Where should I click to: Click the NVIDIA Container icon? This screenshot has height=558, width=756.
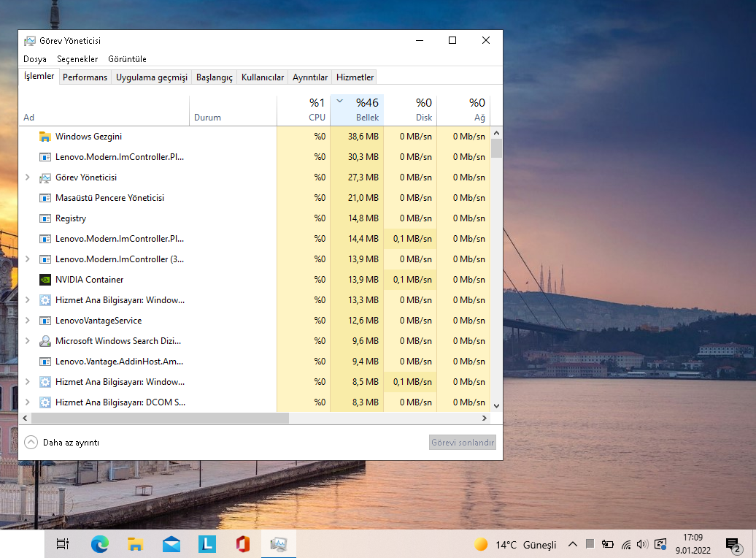click(45, 280)
